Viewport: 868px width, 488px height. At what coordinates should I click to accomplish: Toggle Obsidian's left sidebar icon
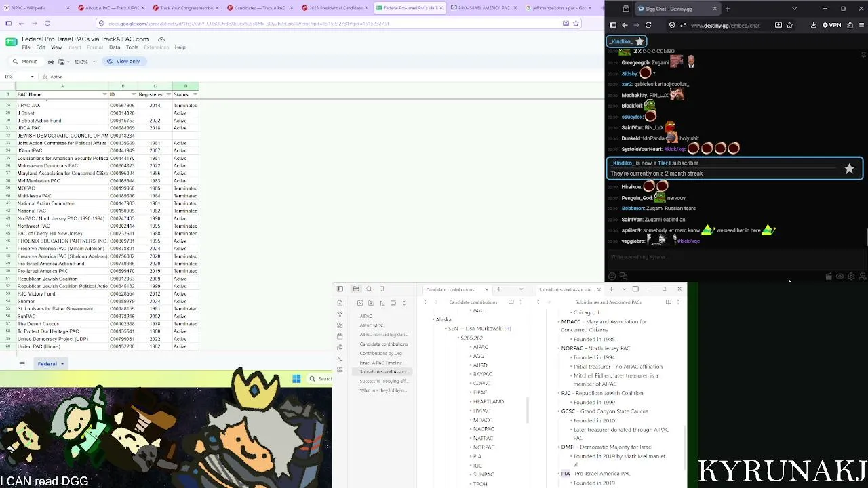tap(340, 289)
